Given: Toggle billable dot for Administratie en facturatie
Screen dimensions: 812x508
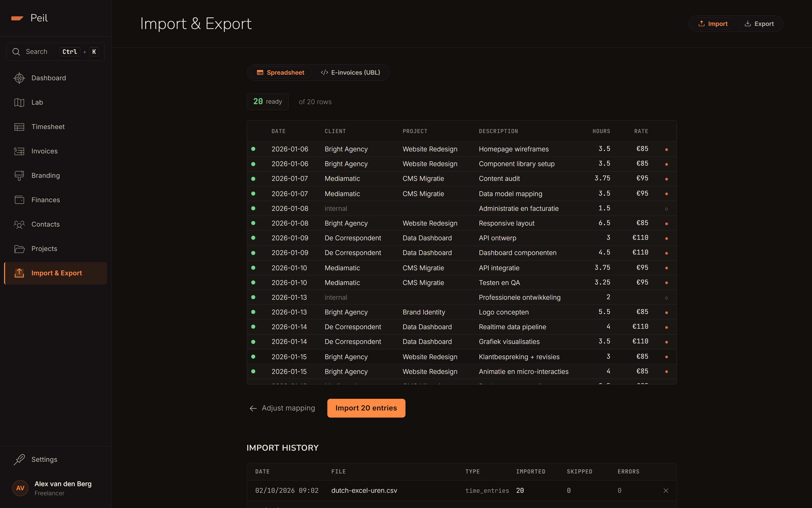Looking at the screenshot, I should tap(666, 209).
